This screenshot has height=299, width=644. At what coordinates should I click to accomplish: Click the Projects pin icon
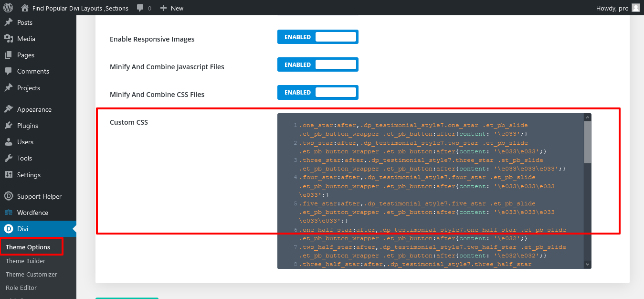pyautogui.click(x=9, y=88)
